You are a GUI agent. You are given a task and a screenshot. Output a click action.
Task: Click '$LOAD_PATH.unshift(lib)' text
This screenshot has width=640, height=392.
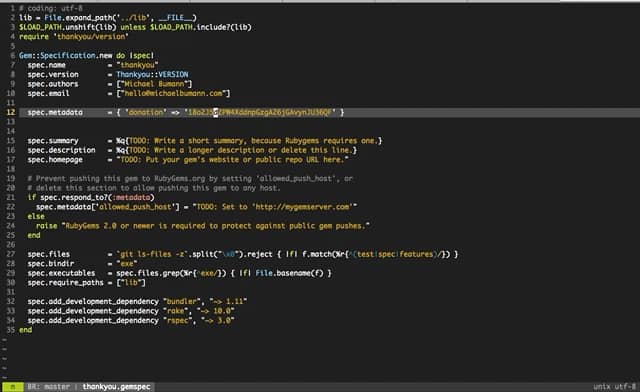click(x=68, y=27)
